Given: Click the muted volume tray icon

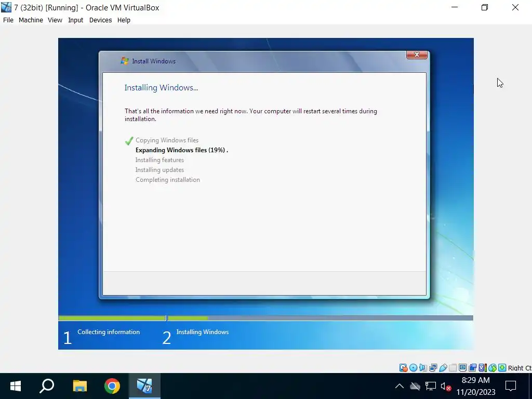Looking at the screenshot, I should [x=445, y=386].
